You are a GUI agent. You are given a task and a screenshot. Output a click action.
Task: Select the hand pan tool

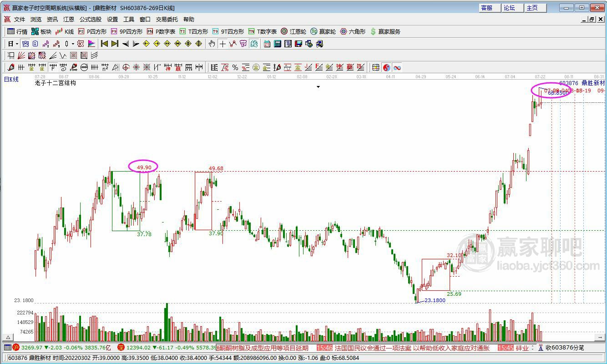tap(212, 44)
